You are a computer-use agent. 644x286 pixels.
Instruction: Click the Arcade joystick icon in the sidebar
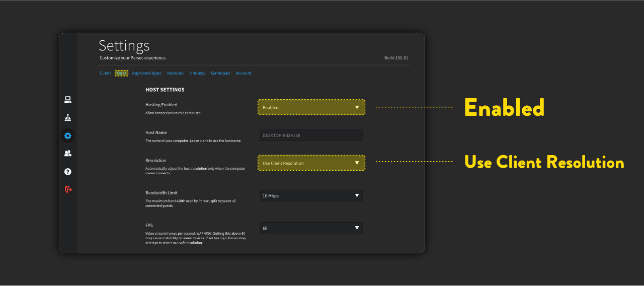[68, 118]
